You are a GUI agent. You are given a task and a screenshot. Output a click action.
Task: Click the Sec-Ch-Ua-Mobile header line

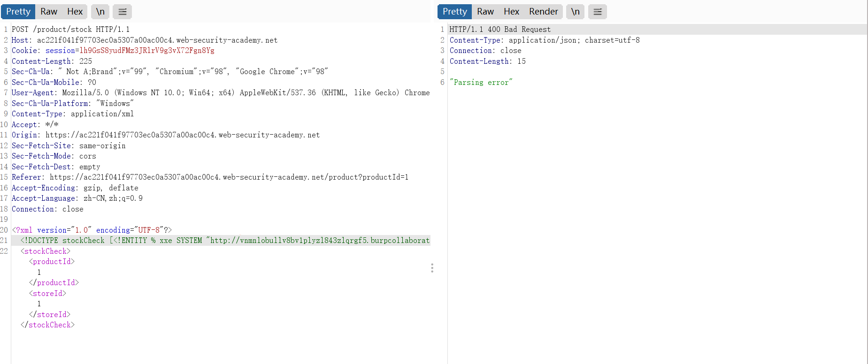click(x=54, y=82)
